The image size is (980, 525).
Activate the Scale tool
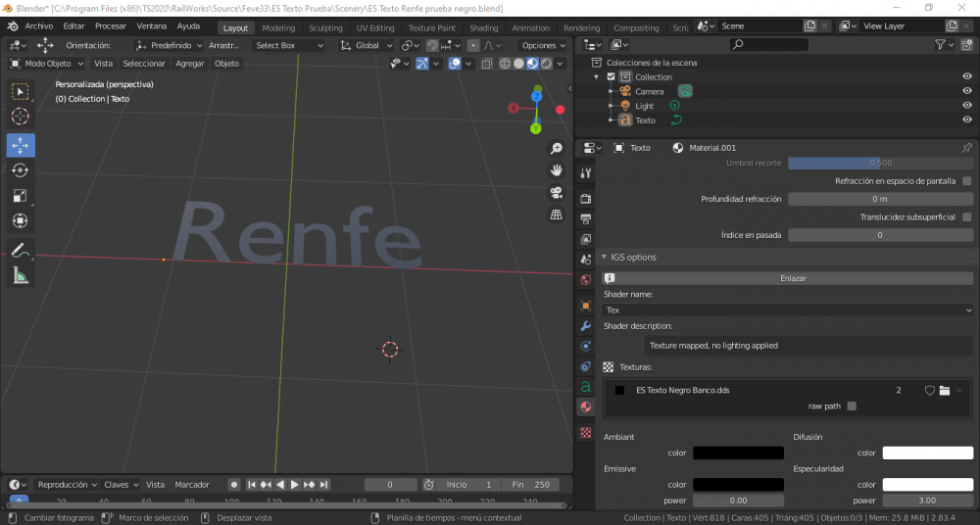[21, 196]
